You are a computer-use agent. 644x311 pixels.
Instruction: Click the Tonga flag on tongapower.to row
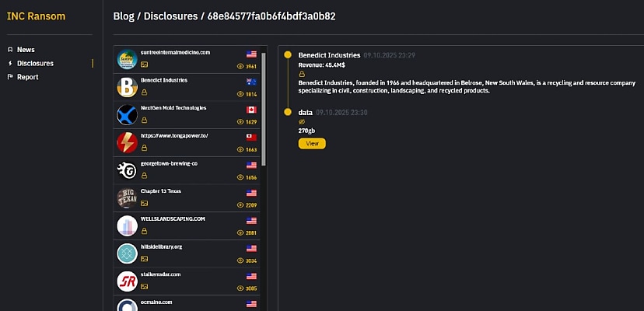[251, 137]
